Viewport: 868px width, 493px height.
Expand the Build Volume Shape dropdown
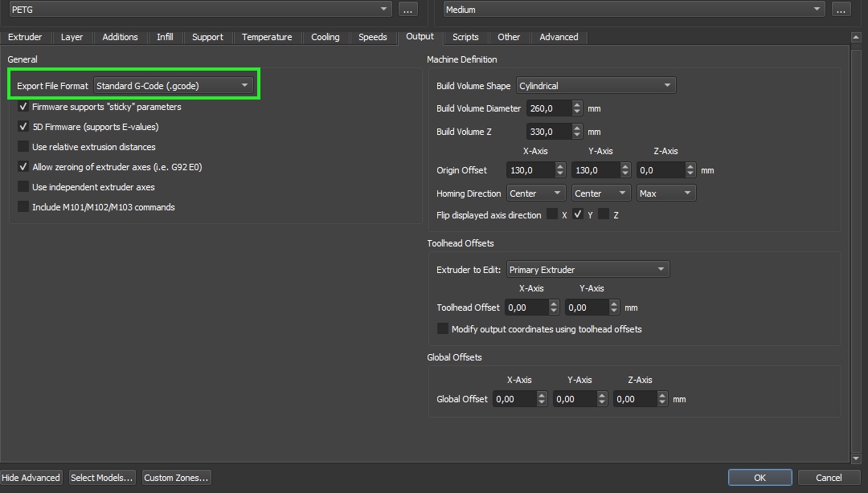[x=595, y=86]
